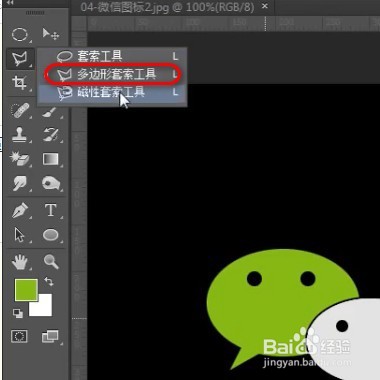380x380 pixels.
Task: Select the Background Eraser tool
Action: point(20,159)
